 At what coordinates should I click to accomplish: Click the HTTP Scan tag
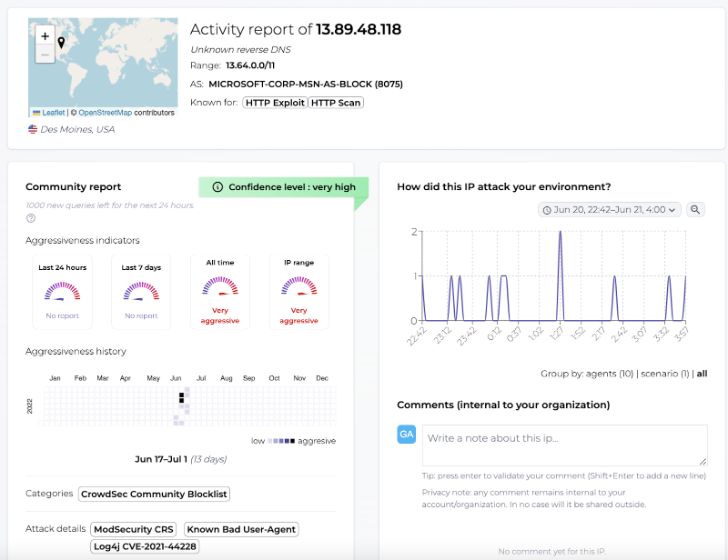coord(336,102)
